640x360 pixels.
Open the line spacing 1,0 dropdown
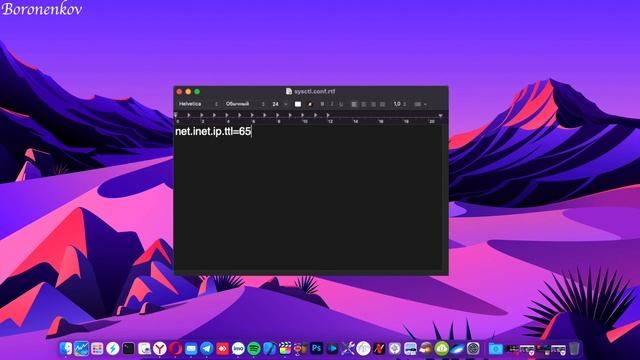(400, 104)
